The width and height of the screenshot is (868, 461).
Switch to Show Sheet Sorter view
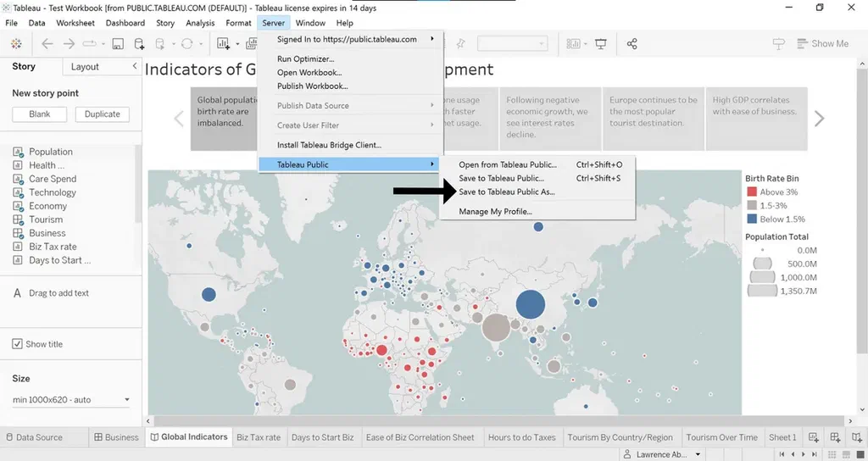[832, 454]
